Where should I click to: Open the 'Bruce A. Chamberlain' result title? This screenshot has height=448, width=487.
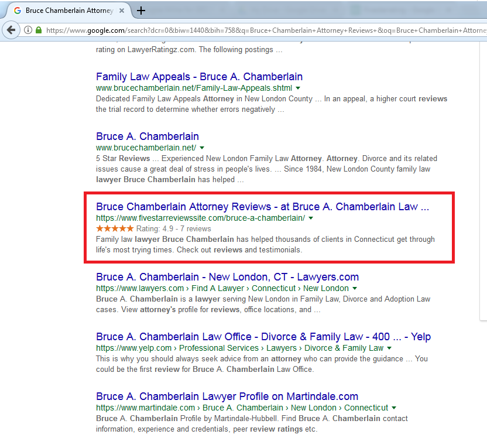[x=148, y=136]
